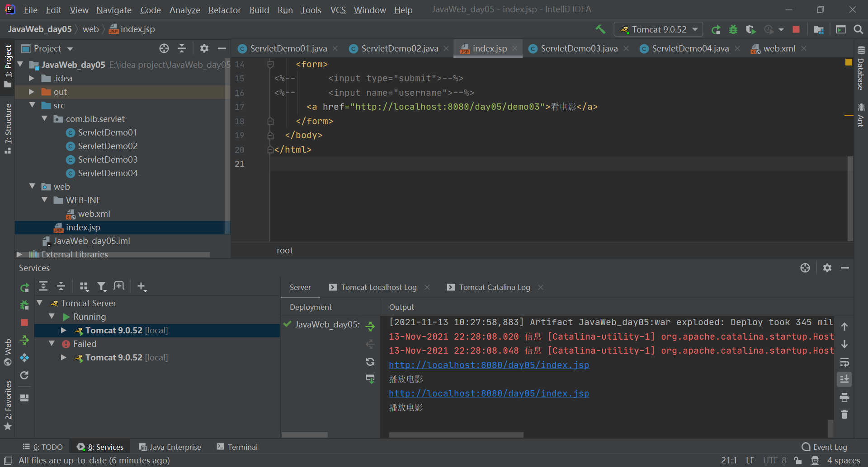Viewport: 868px width, 467px height.
Task: Click the UTF-8 encoding in status bar
Action: coord(774,460)
